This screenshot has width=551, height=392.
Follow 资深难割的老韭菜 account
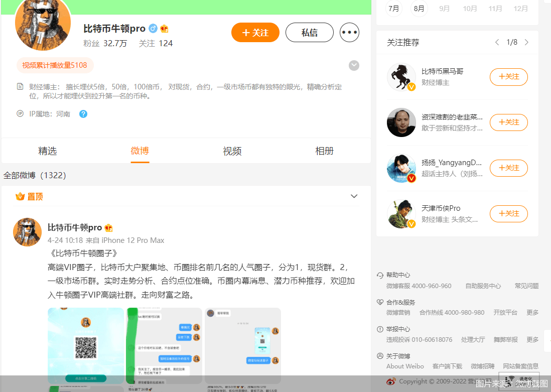(508, 122)
